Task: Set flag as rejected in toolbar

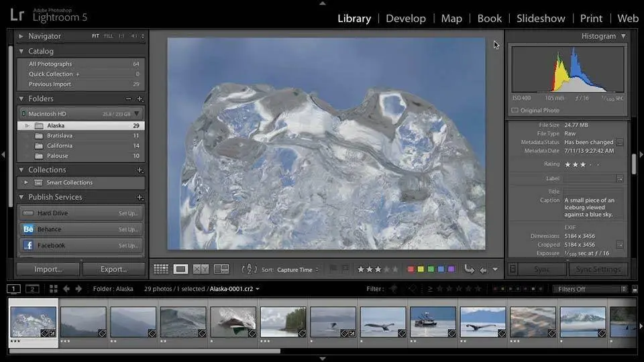Action: point(345,269)
